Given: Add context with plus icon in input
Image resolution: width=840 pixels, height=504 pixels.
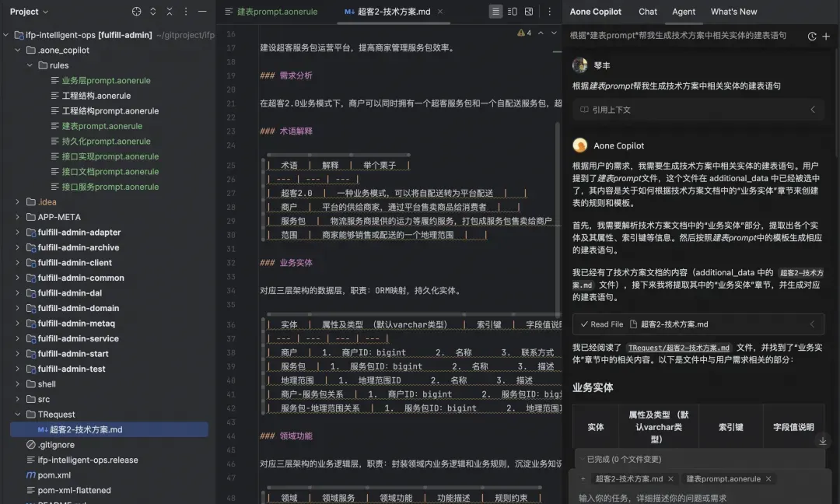Looking at the screenshot, I should click(583, 479).
